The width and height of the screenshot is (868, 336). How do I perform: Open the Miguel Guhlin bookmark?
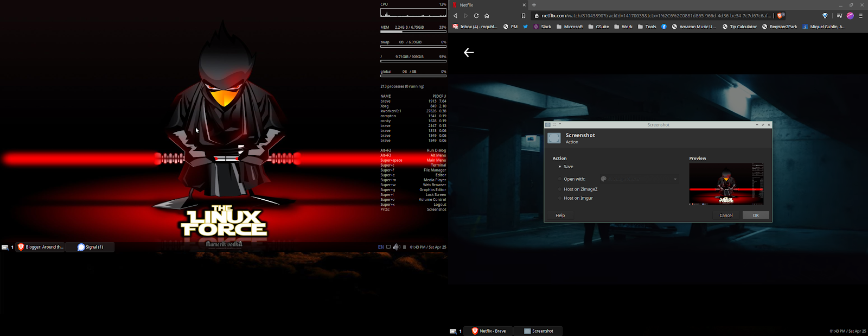click(824, 27)
